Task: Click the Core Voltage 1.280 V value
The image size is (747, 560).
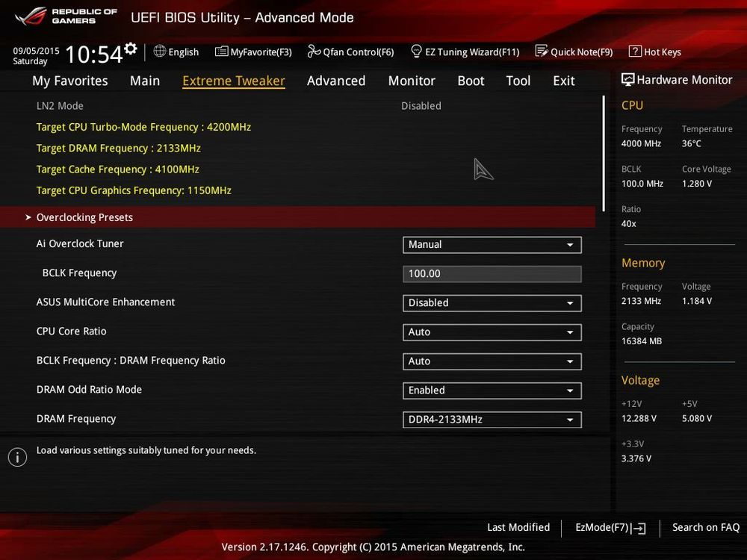Action: pos(696,184)
